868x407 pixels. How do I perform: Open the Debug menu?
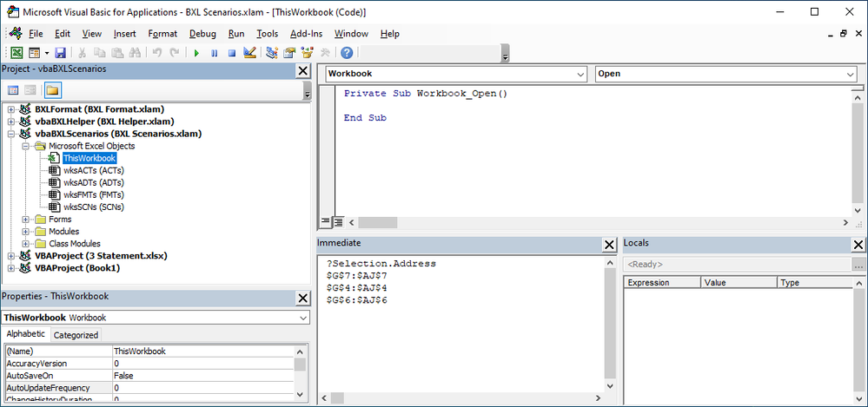(202, 34)
